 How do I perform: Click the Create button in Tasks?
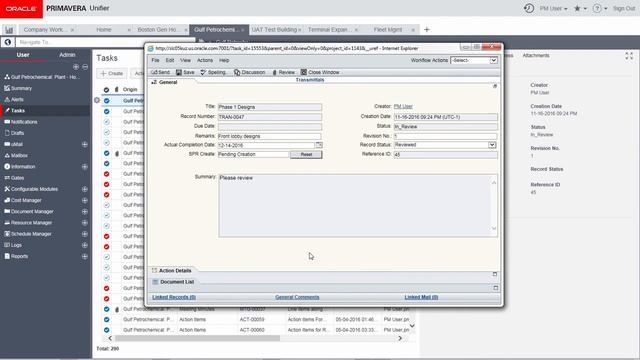coord(112,73)
